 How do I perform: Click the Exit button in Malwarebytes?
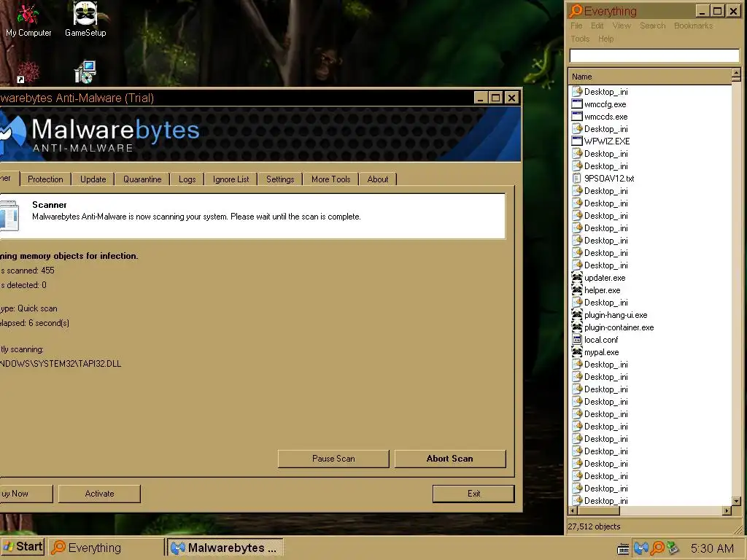[473, 494]
